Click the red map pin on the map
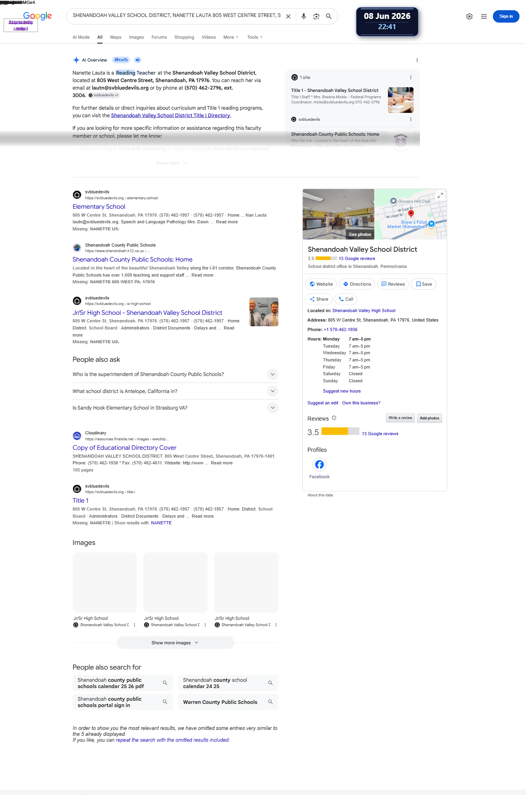The height and width of the screenshot is (795, 532). pos(411,213)
